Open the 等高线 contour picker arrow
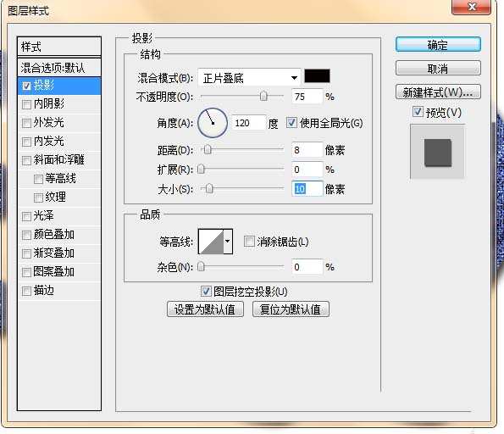504x434 pixels. [228, 242]
